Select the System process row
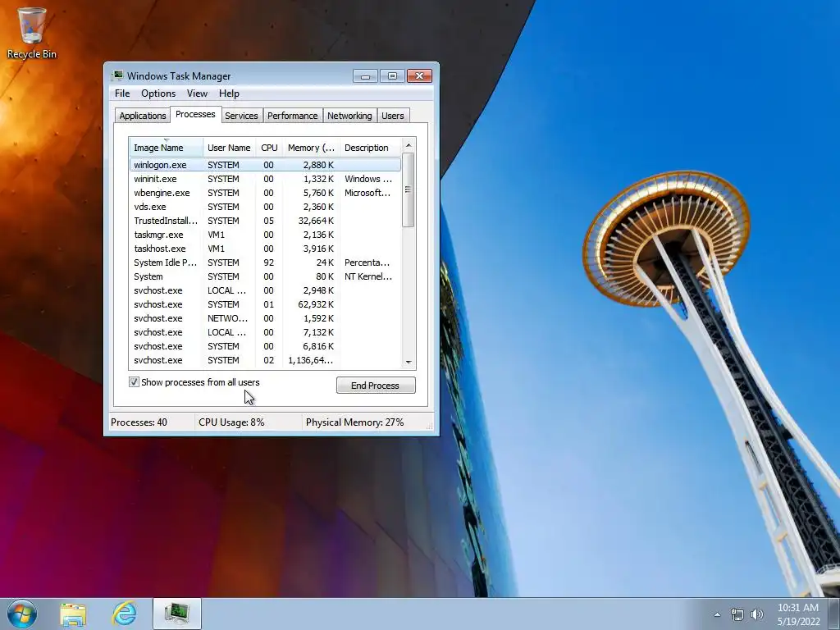Viewport: 840px width, 630px height. (265, 276)
